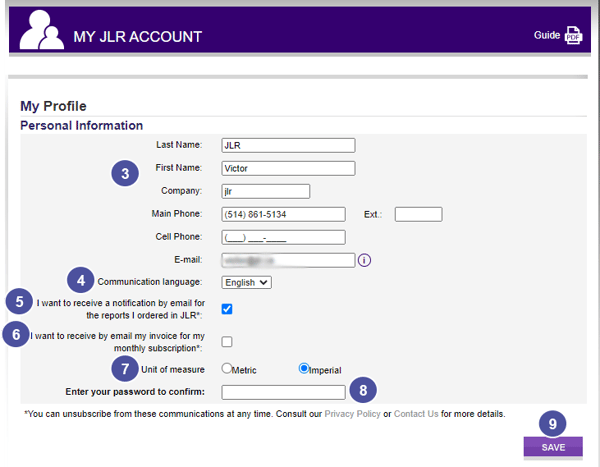This screenshot has width=600, height=467.
Task: Check the monthly invoice by email checkbox
Action: pos(227,341)
